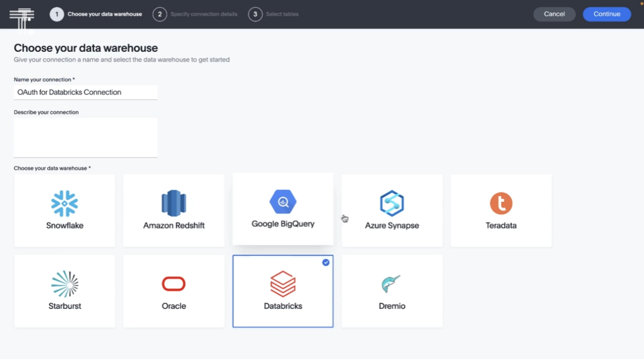The height and width of the screenshot is (359, 644).
Task: Go to step 1 Choose your data warehouse
Action: (x=96, y=14)
